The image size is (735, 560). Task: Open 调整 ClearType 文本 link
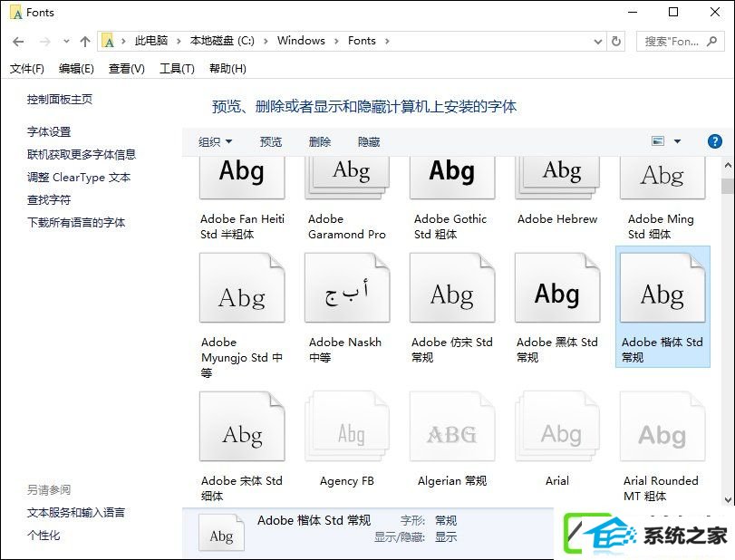coord(79,178)
